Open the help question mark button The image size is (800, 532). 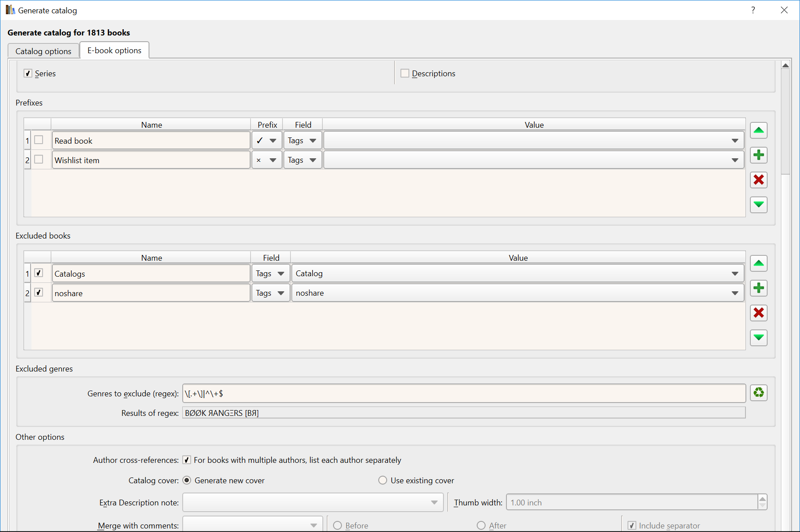click(x=753, y=10)
